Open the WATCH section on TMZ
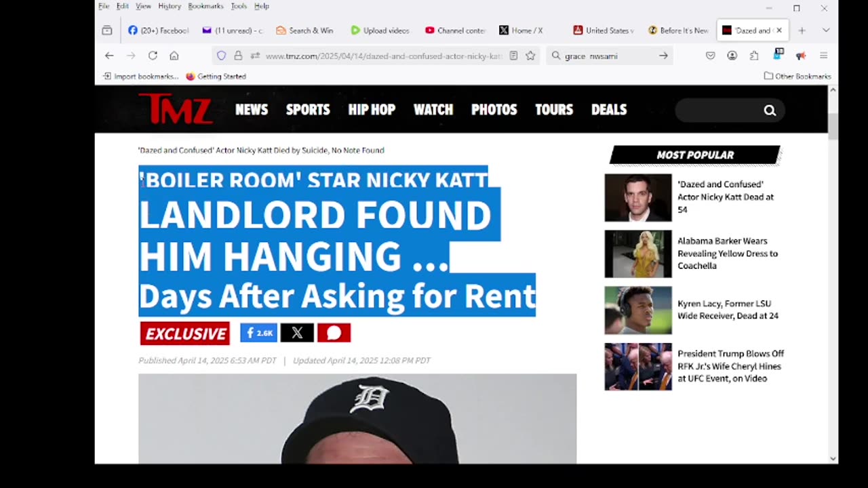 433,110
